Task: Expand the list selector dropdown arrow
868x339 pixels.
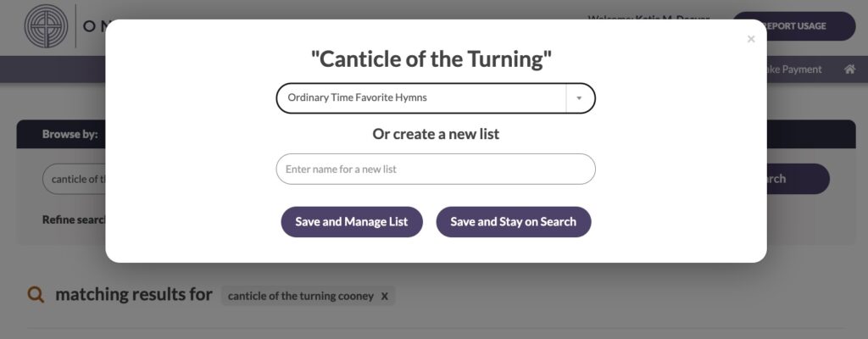Action: point(579,98)
